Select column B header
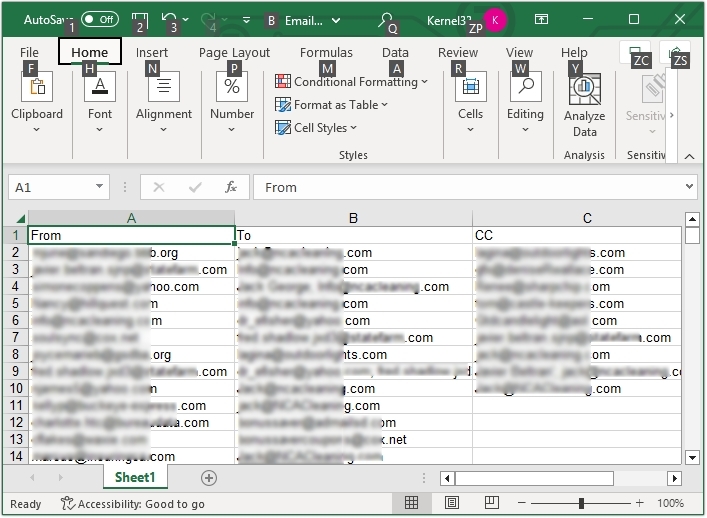 354,218
